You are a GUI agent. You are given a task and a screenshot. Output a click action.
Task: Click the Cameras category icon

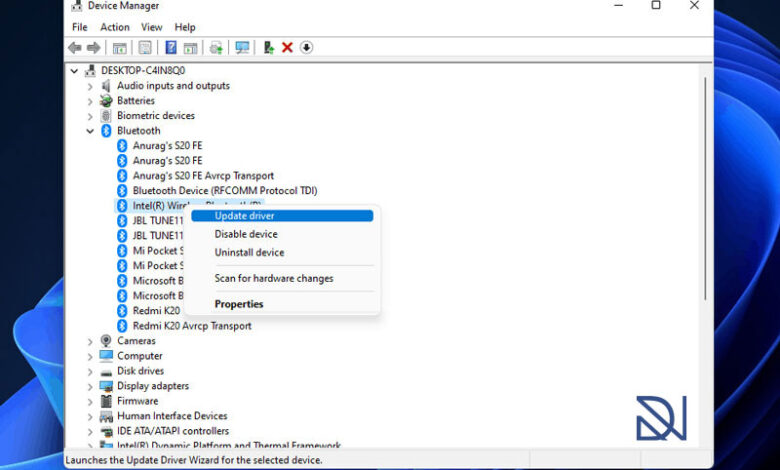(x=106, y=341)
